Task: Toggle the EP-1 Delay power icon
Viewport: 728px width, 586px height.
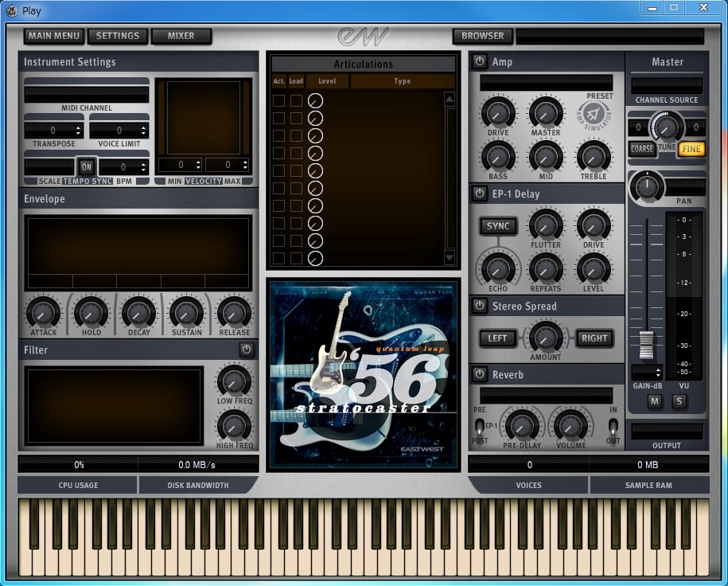Action: point(480,193)
